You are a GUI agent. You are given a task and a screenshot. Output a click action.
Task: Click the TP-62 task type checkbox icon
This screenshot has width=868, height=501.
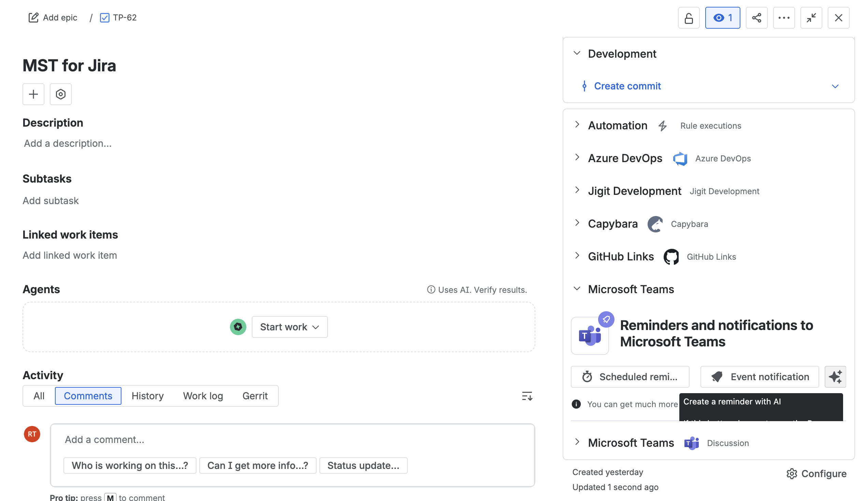[x=104, y=17]
